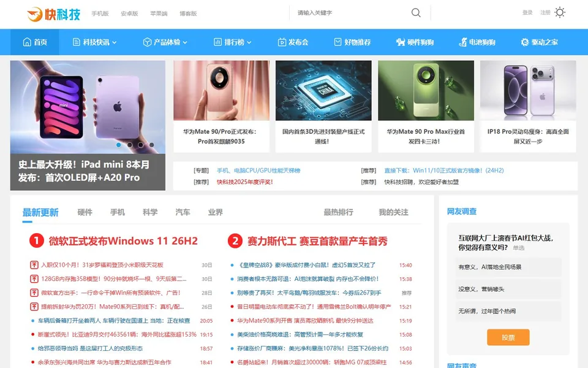Open headline 微软正式发布Windows 11 26H2
Viewport: 588px width, 368px height.
coord(123,241)
